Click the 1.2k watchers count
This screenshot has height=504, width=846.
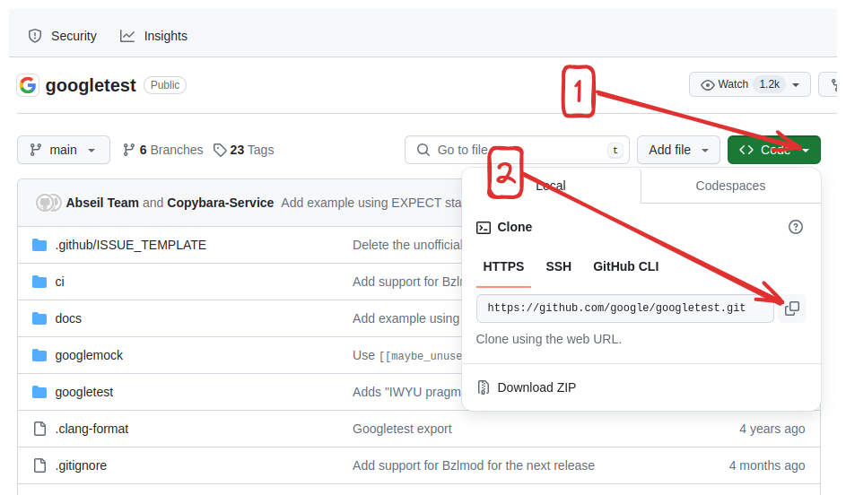point(770,84)
